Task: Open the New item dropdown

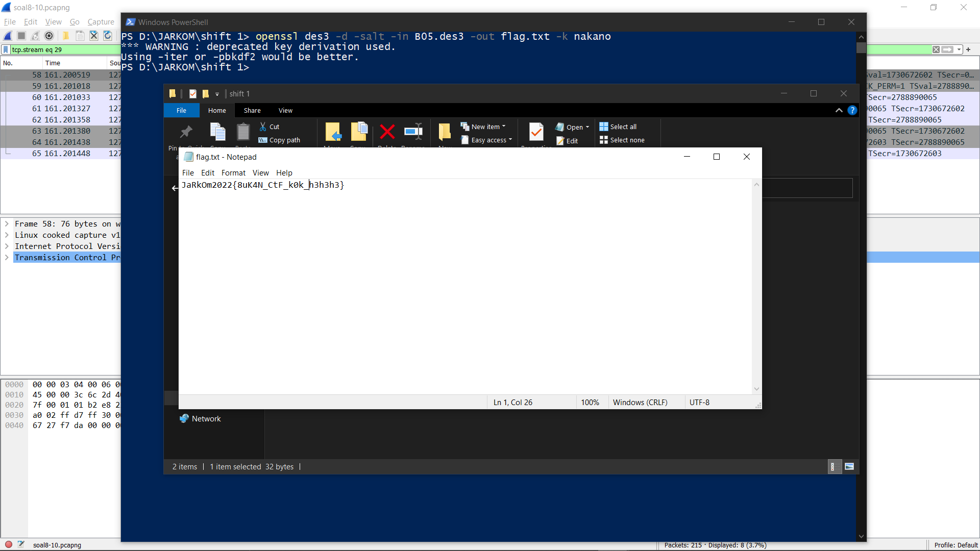Action: [483, 126]
